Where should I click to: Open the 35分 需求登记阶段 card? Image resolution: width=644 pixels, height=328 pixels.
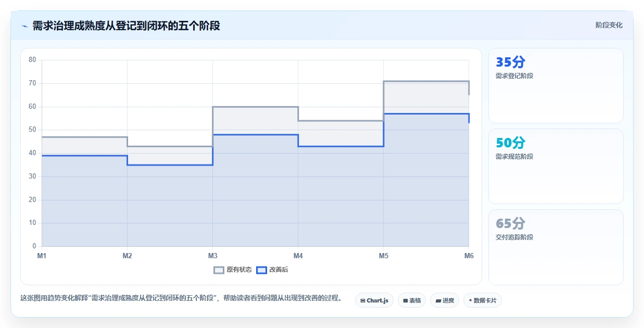point(555,86)
